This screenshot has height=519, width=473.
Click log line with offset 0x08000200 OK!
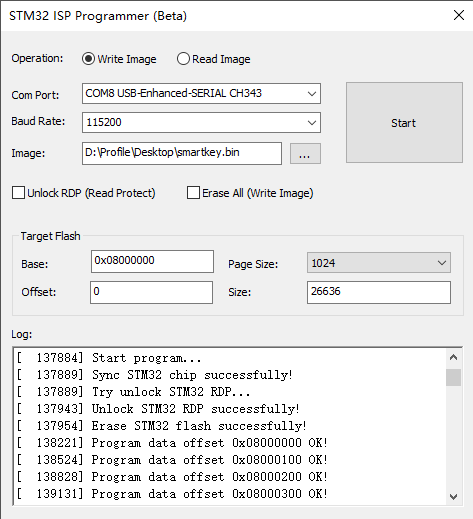click(172, 477)
